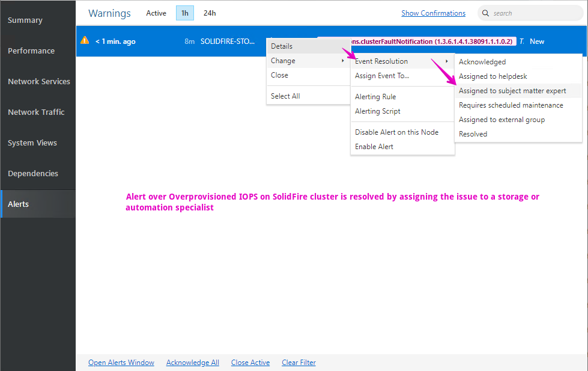This screenshot has width=588, height=371.
Task: Click the orange warning triangle icon
Action: tap(85, 40)
